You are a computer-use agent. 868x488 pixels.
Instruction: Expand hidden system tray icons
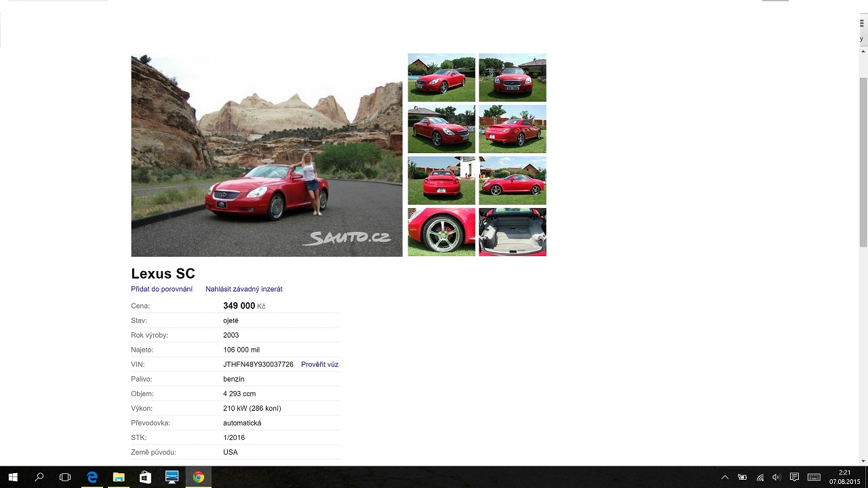(x=725, y=477)
